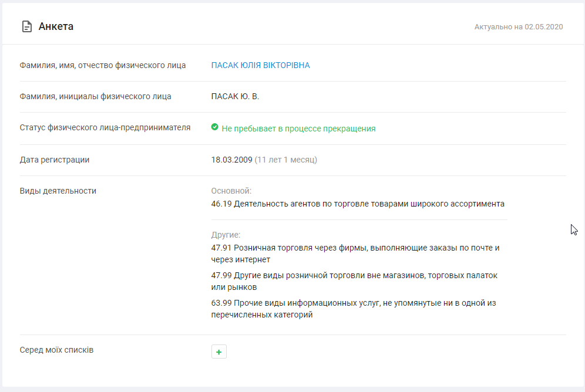Click the registration date 18.03.2009

coord(231,160)
